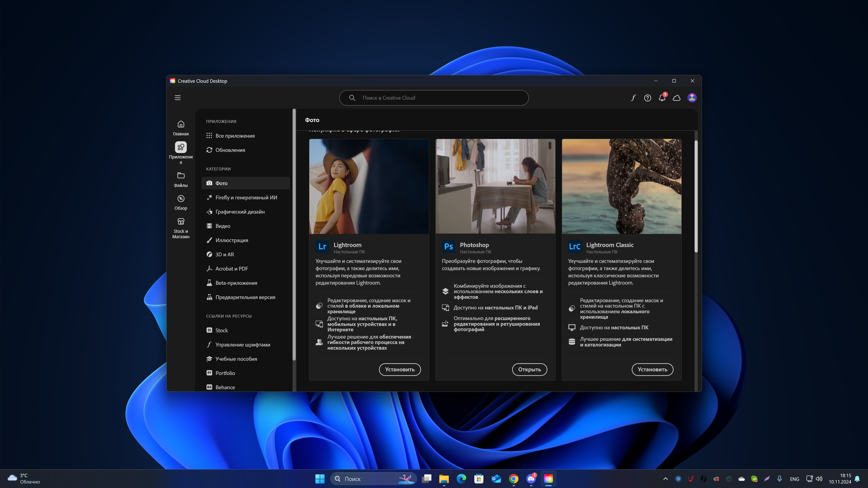Select the Иллюстрация category

pyautogui.click(x=246, y=240)
